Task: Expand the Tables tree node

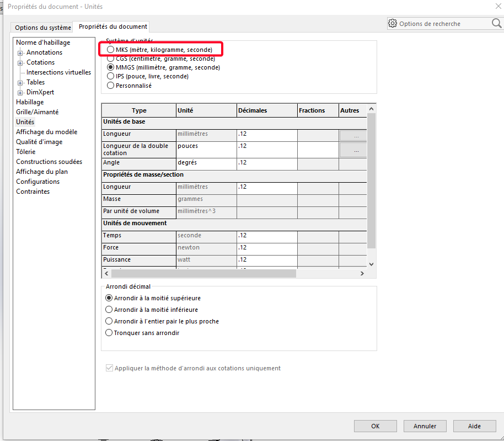Action: (x=20, y=83)
